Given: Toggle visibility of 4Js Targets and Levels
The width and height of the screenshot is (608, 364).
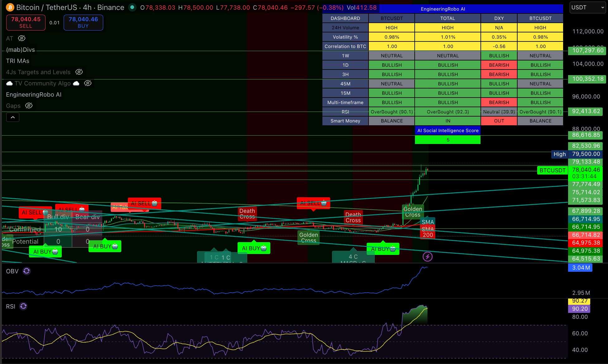Looking at the screenshot, I should pos(79,72).
